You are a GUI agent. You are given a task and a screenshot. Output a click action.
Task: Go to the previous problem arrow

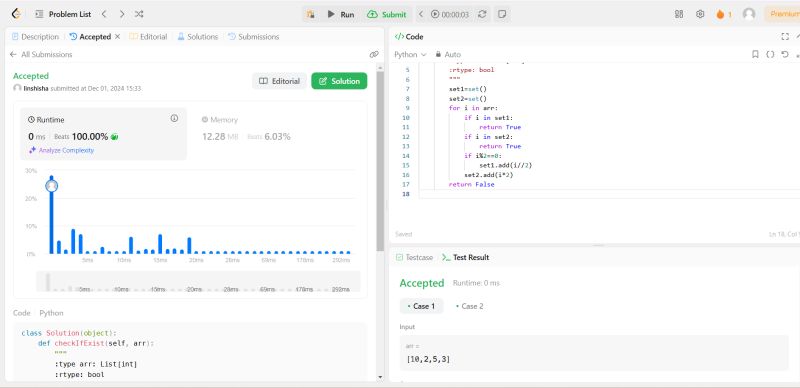click(x=104, y=14)
